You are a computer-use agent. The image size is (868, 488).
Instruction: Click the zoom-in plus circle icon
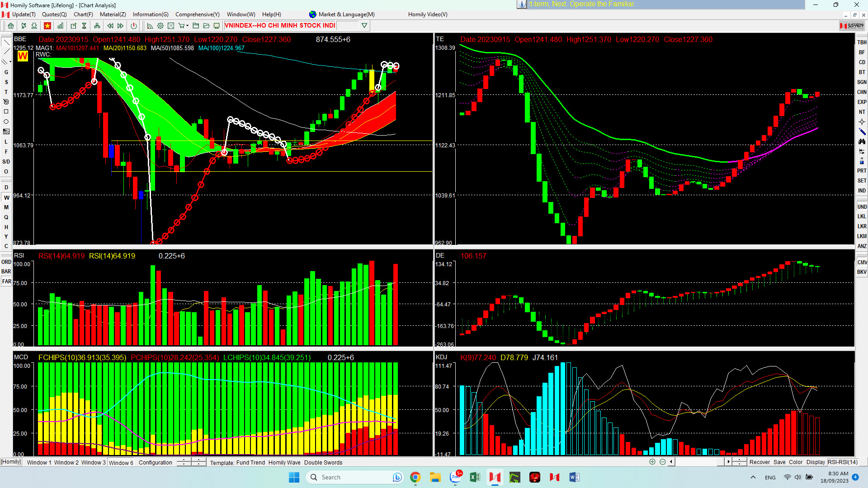[652, 462]
